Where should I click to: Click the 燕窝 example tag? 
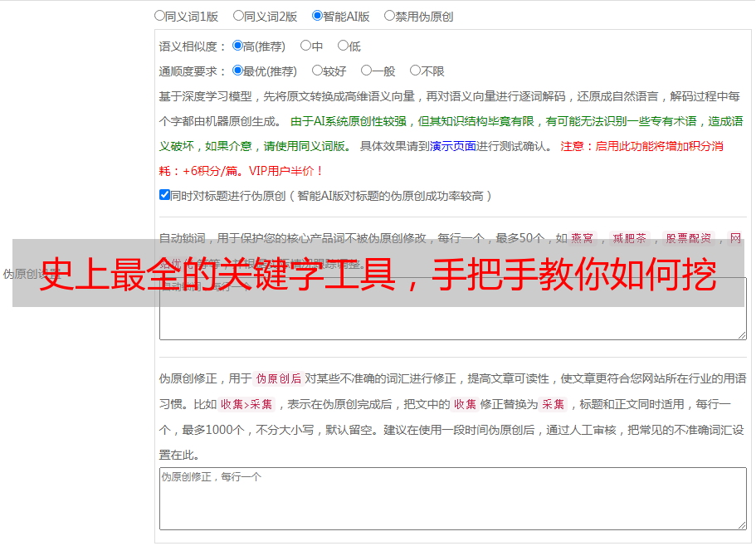(x=582, y=238)
